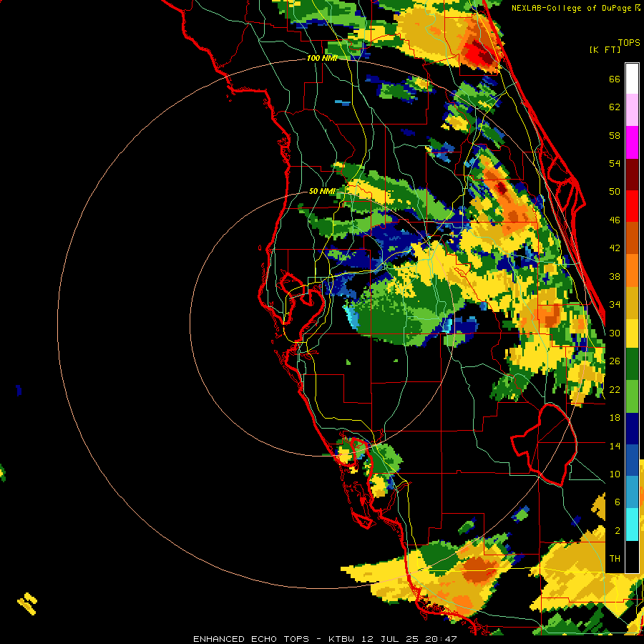Screen dimensions: 644x644
Task: Choose the light green legend swatch
Action: pos(632,396)
